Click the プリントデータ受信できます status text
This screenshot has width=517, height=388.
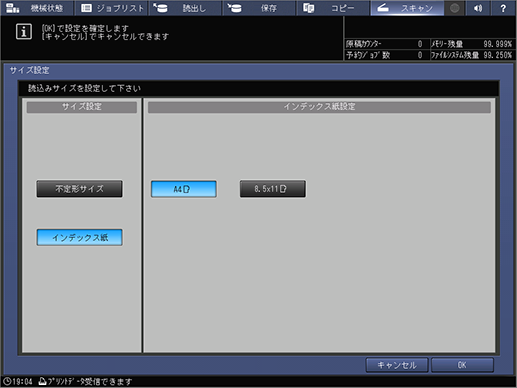tap(90, 381)
